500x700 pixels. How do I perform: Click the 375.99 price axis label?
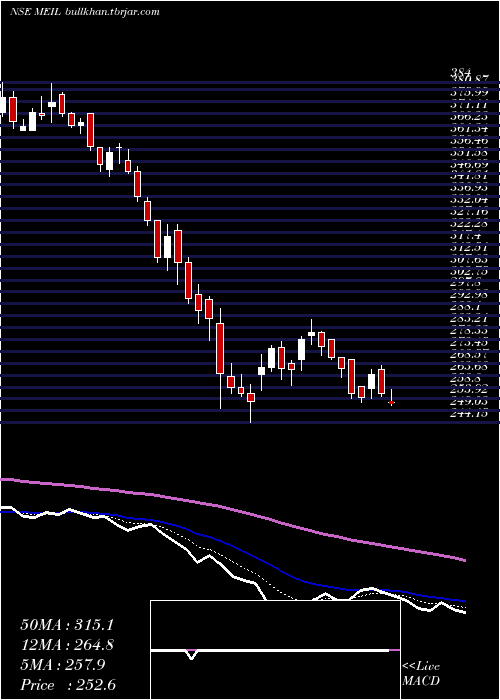[469, 93]
